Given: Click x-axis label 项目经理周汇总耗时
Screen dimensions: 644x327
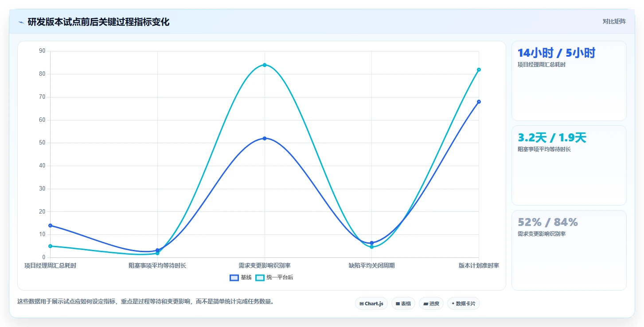Looking at the screenshot, I should coord(50,265).
